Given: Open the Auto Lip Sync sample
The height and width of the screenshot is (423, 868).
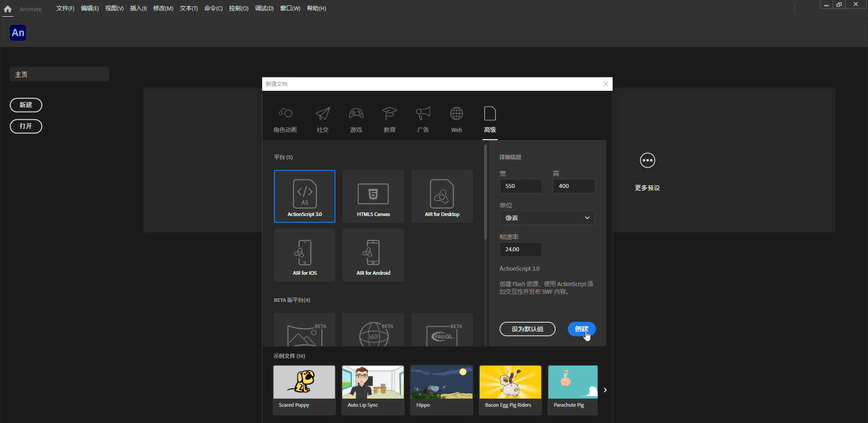Looking at the screenshot, I should click(x=373, y=390).
